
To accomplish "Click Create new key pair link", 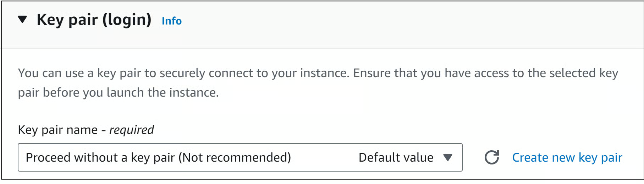I will pyautogui.click(x=567, y=157).
